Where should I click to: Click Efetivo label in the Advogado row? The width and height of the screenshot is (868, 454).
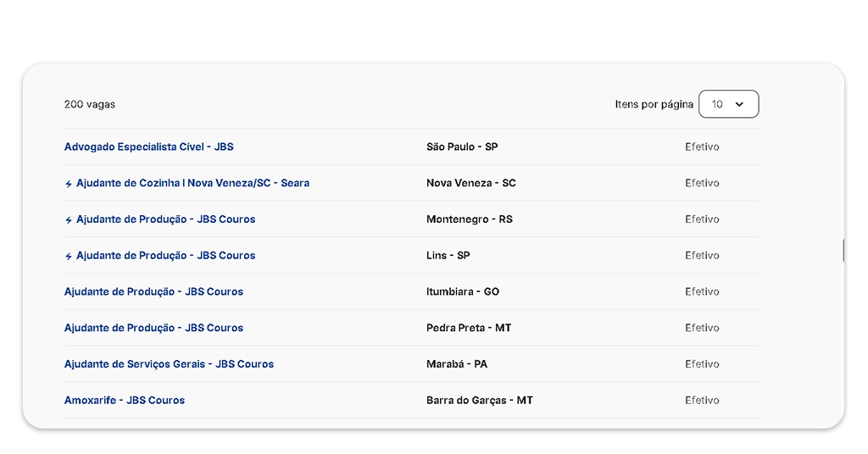702,147
